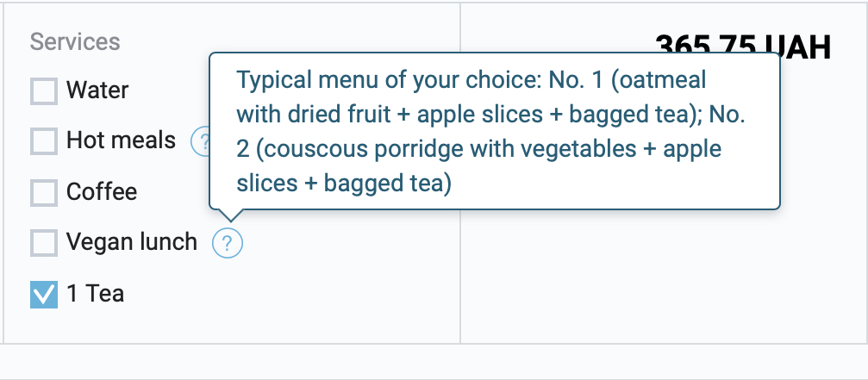The width and height of the screenshot is (868, 380).
Task: Uncheck the 1 Tea checkbox
Action: 44,295
